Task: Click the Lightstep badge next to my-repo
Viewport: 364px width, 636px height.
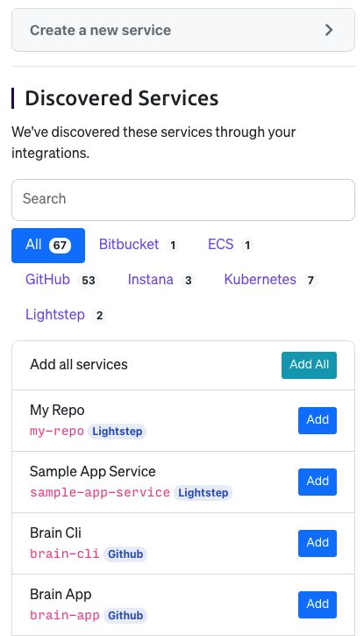Action: click(118, 432)
